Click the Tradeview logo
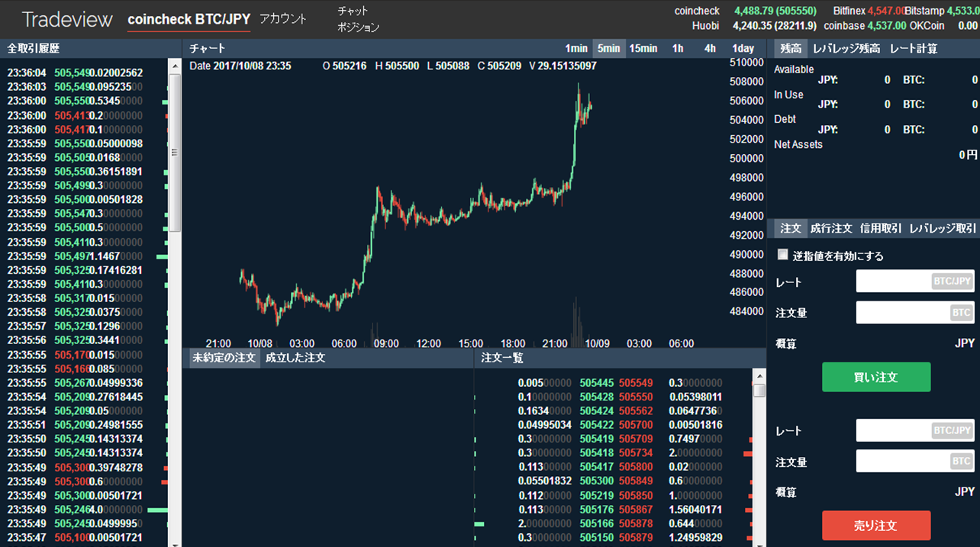 tap(66, 18)
